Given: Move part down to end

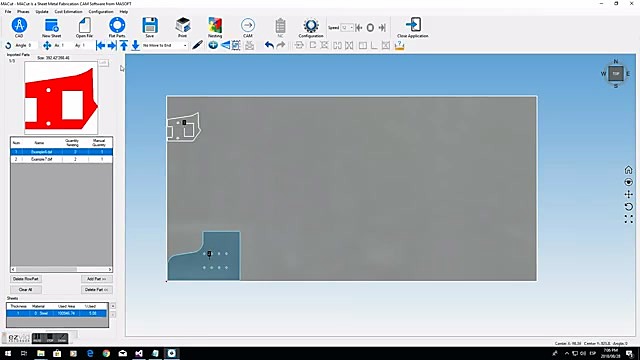Looking at the screenshot, I should [136, 45].
